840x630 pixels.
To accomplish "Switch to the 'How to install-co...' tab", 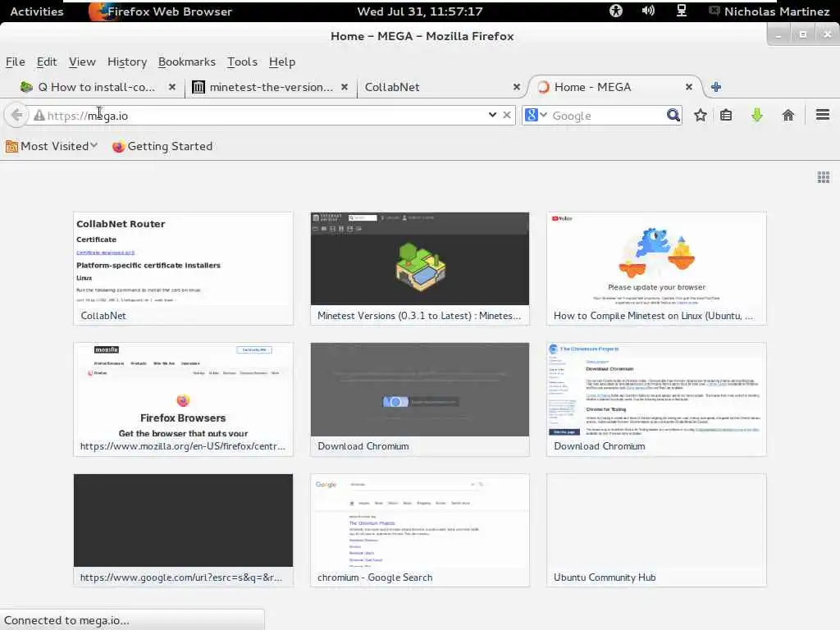I will [95, 87].
